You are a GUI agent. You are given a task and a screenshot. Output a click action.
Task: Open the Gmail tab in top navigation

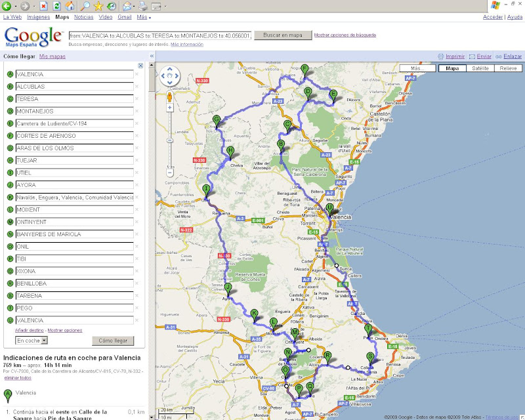click(125, 17)
